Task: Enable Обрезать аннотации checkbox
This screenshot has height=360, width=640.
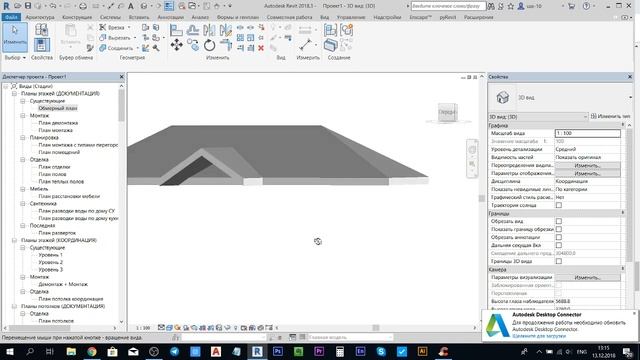Action: coord(559,237)
